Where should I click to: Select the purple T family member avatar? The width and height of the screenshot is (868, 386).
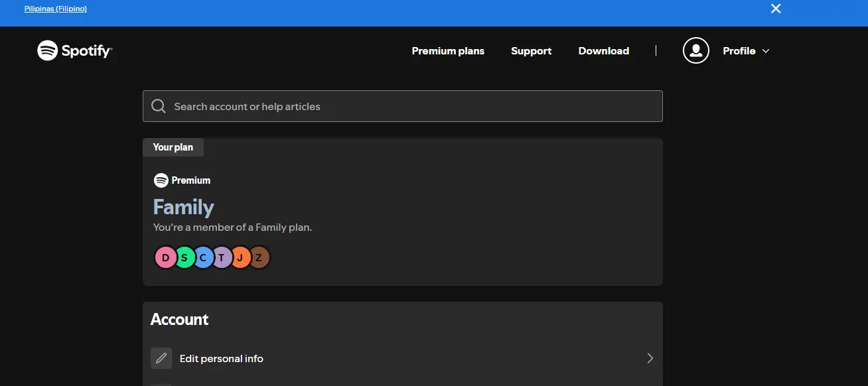[x=221, y=257]
